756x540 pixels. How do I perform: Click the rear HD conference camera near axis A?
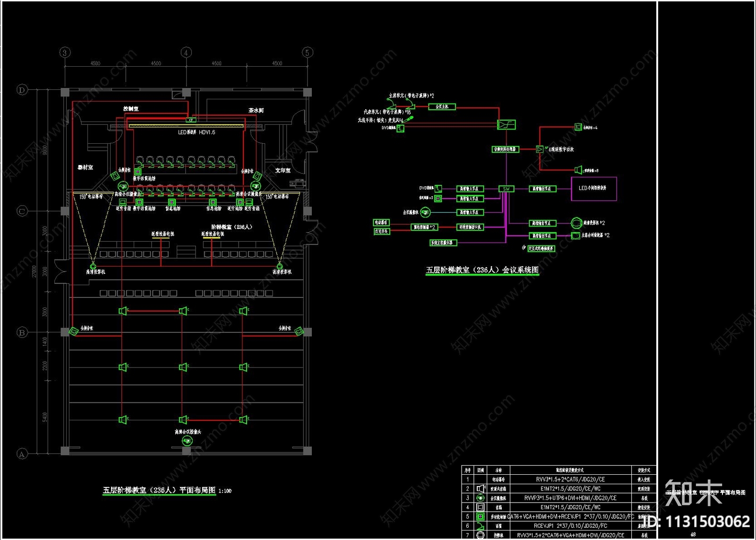tap(187, 441)
